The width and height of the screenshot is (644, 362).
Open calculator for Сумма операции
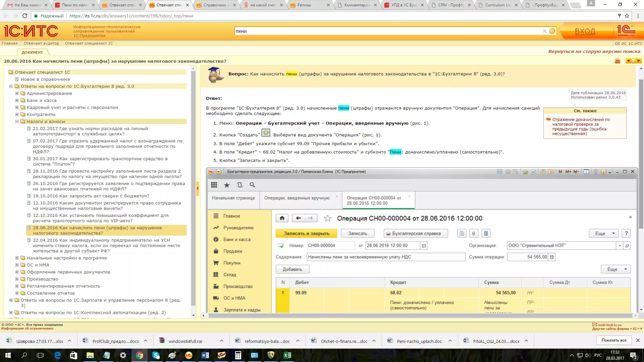552,257
